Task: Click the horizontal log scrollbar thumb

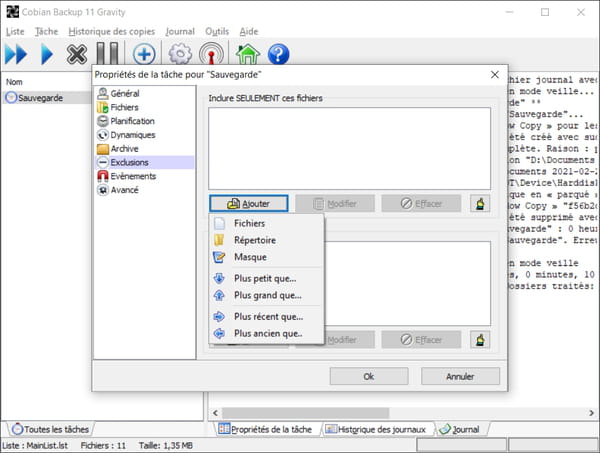Action: 305,413
